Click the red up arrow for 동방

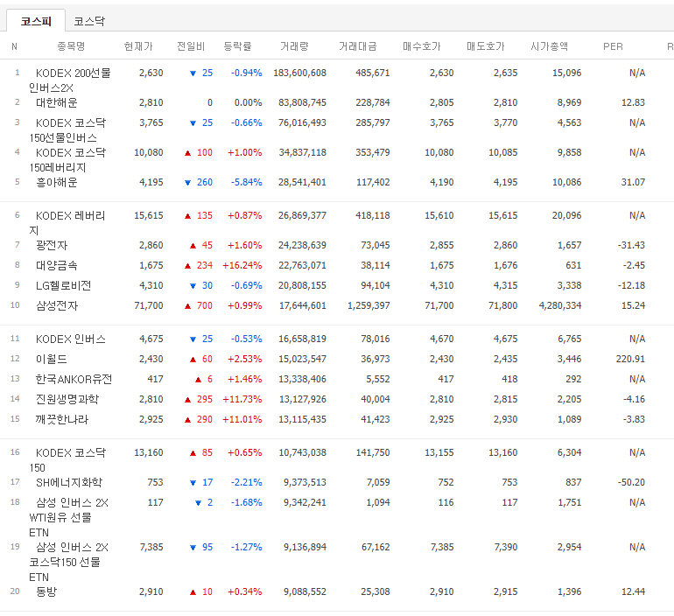point(193,592)
